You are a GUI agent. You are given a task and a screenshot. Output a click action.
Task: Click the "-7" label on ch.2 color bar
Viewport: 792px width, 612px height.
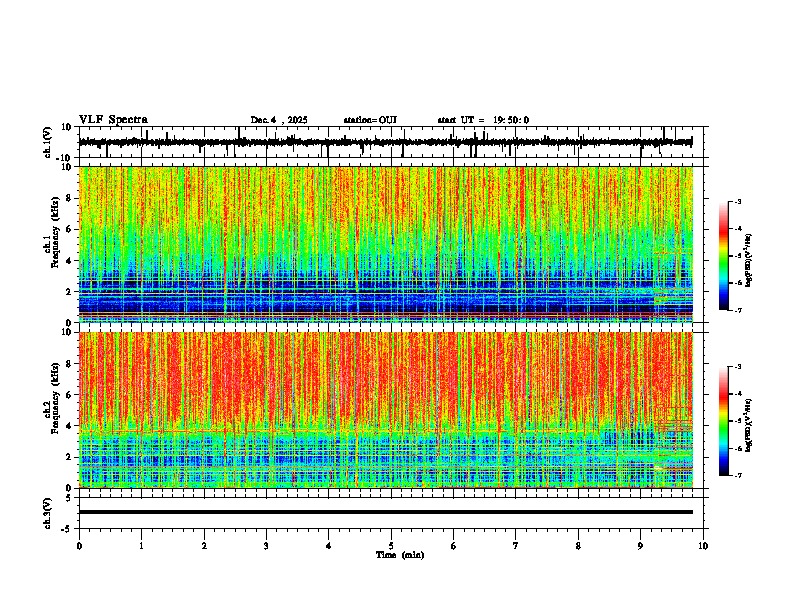[x=737, y=475]
